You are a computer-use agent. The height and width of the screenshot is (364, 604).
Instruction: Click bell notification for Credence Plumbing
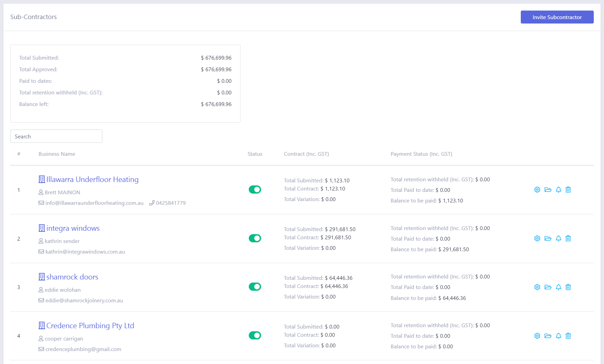(x=558, y=336)
